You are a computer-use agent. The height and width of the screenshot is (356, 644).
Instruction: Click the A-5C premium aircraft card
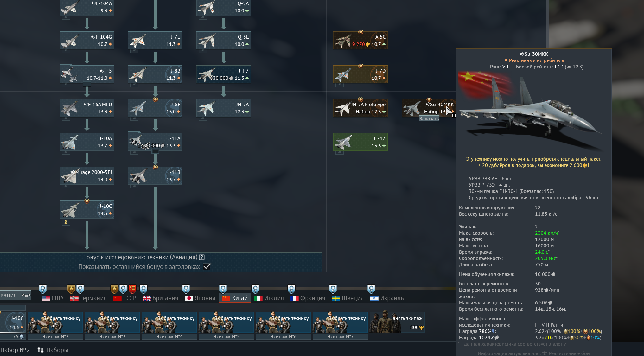360,40
